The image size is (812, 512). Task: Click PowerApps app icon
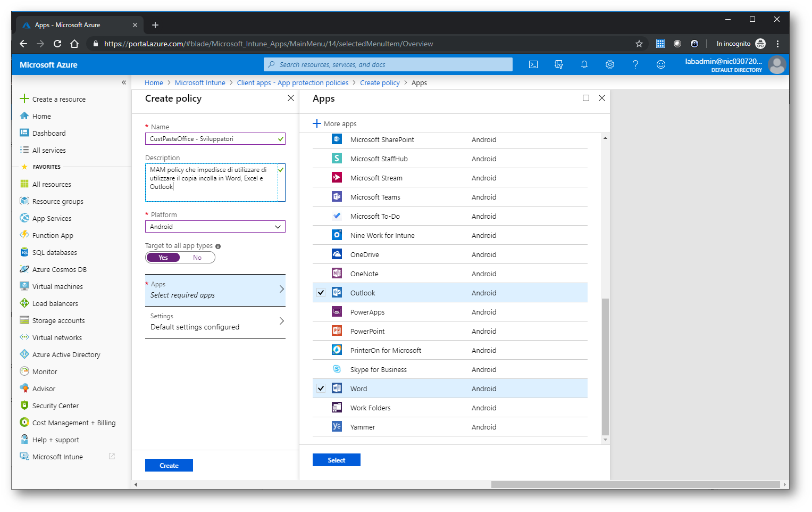[x=337, y=312]
